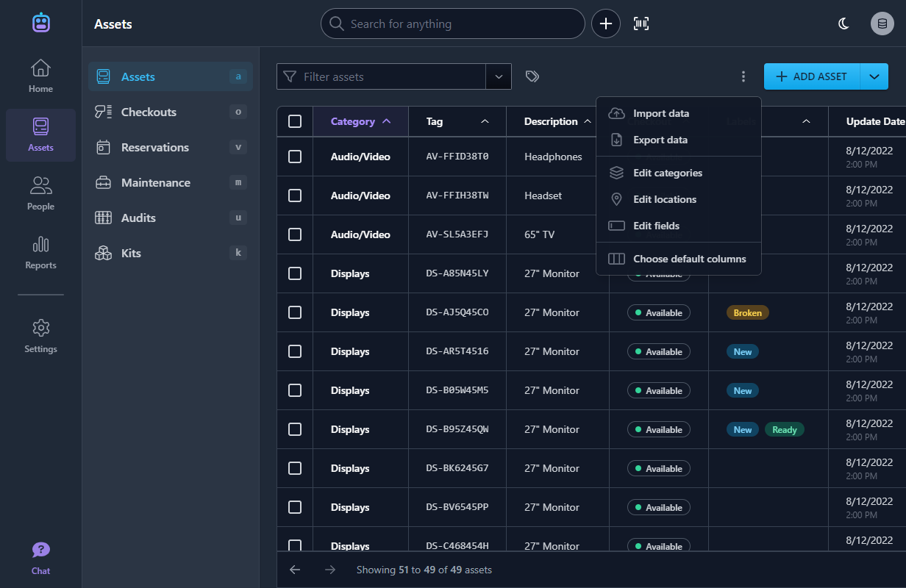Close the three-dot more options menu

(x=743, y=76)
